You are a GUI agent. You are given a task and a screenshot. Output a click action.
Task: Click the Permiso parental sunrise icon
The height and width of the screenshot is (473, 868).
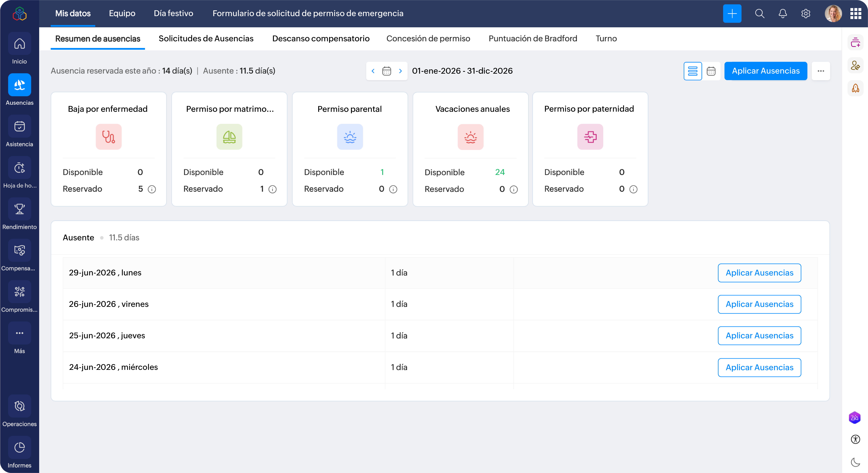pos(350,137)
